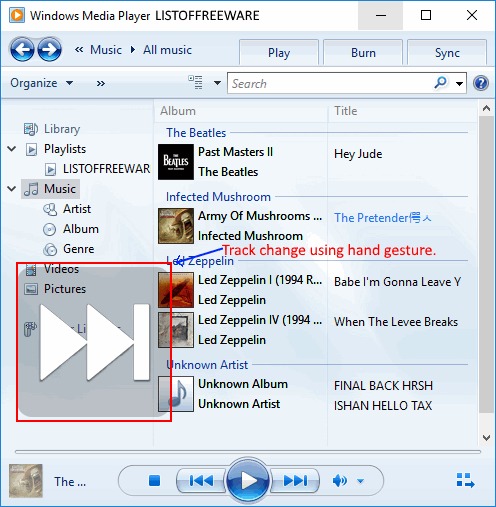
Task: Select Artist under Music
Action: 77,209
